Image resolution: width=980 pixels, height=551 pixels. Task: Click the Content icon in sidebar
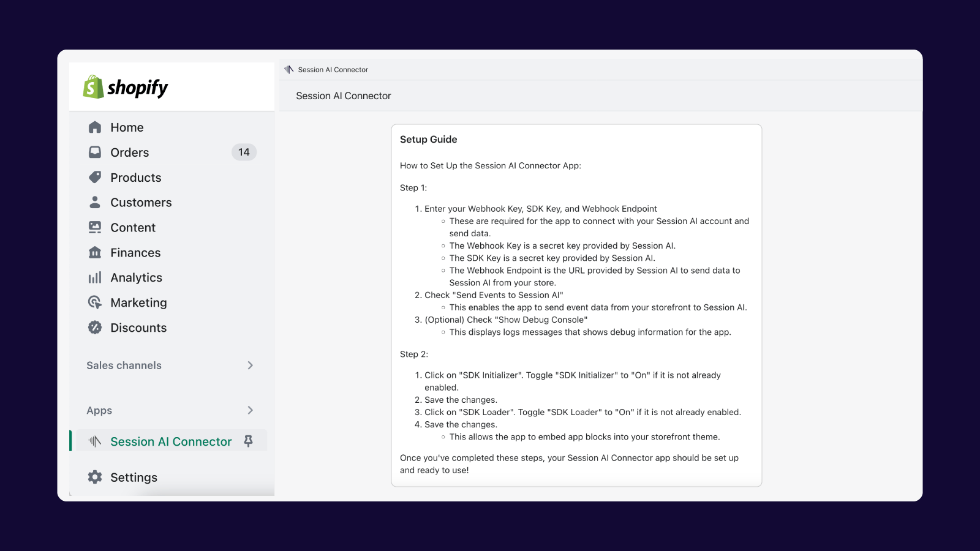pyautogui.click(x=95, y=227)
